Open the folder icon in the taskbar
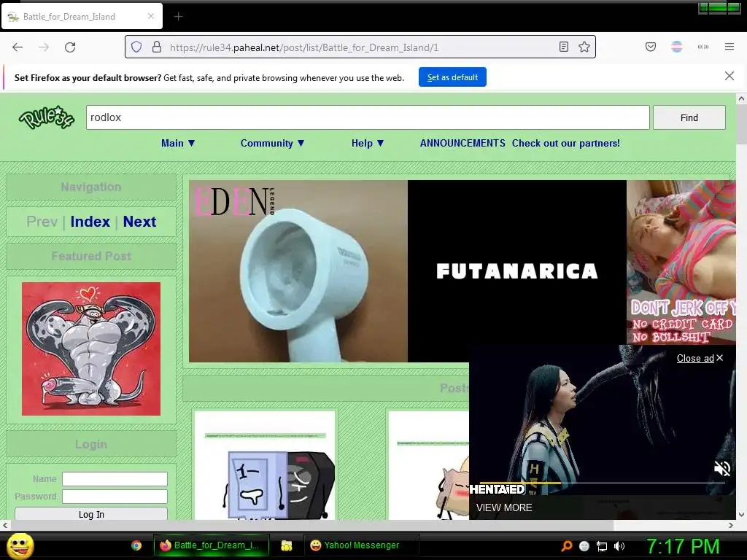Screen dimensions: 747x560 coord(286,545)
